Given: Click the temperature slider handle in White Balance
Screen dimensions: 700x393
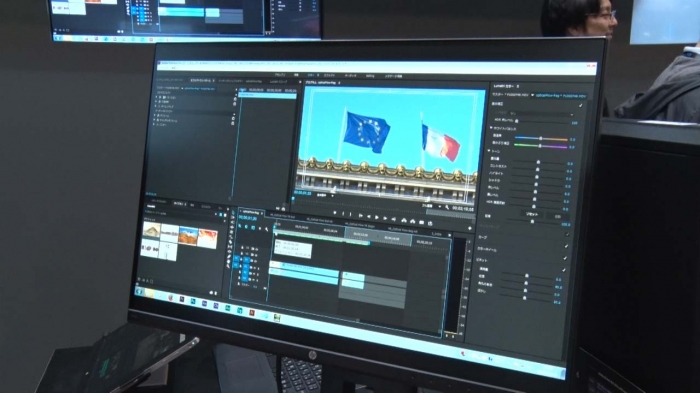Looking at the screenshot, I should point(541,138).
